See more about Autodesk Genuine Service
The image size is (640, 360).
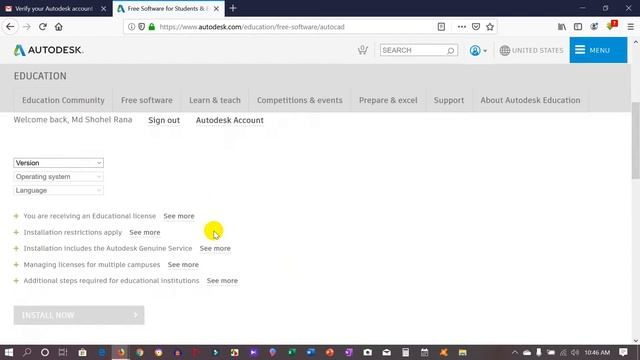coord(215,249)
